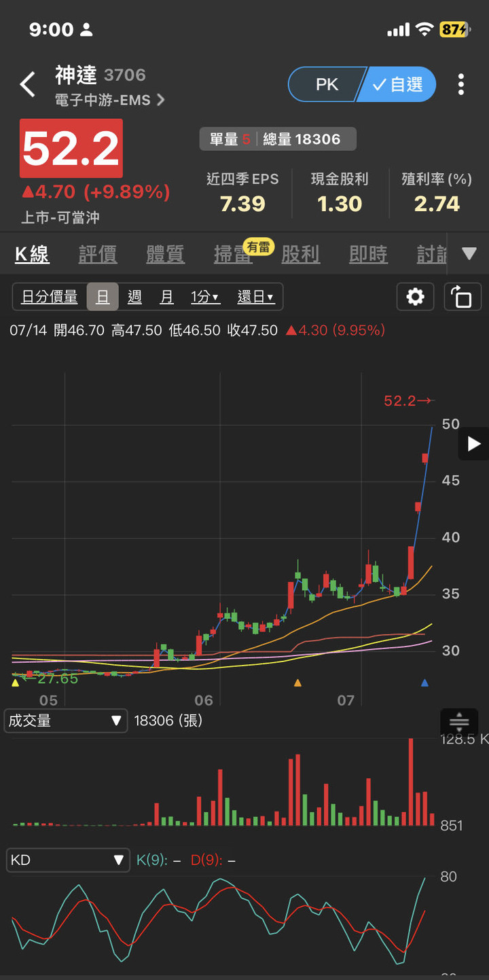
Task: Tap the play arrow beside chart
Action: click(x=474, y=444)
